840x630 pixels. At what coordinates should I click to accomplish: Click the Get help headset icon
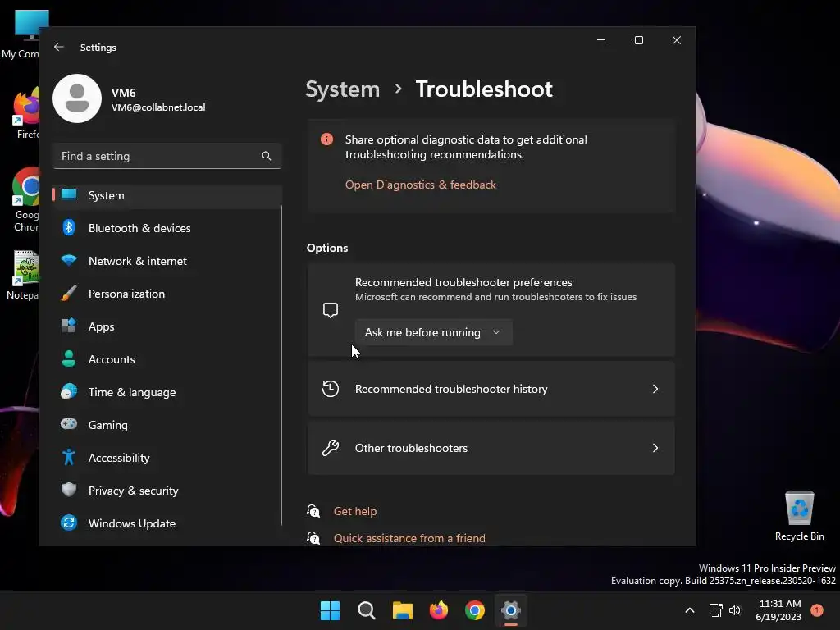pos(313,511)
